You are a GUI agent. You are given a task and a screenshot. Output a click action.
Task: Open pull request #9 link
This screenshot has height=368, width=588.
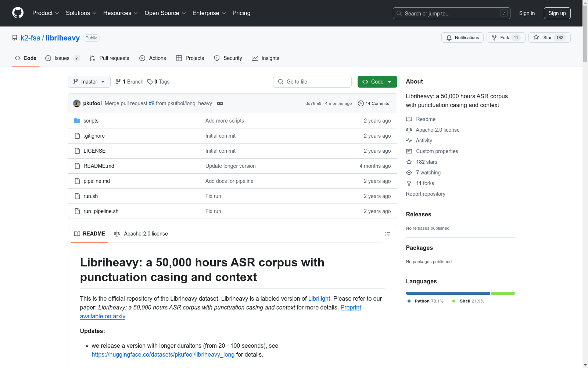(x=151, y=103)
